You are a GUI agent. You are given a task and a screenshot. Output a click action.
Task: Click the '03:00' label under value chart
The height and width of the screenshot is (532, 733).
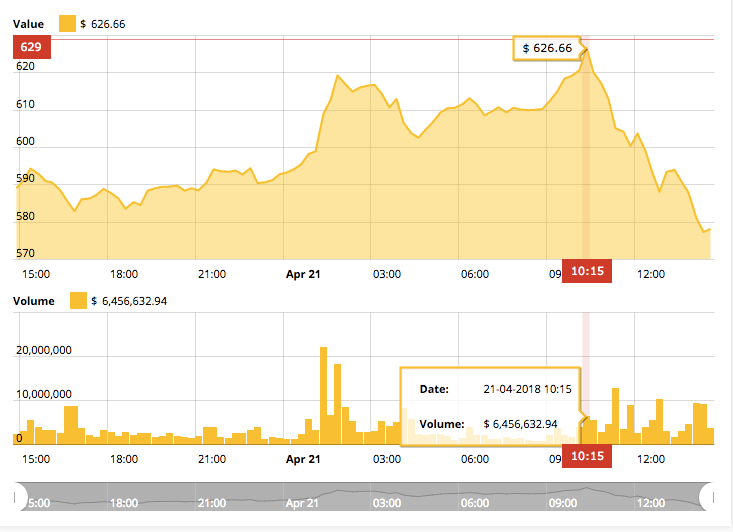(387, 274)
